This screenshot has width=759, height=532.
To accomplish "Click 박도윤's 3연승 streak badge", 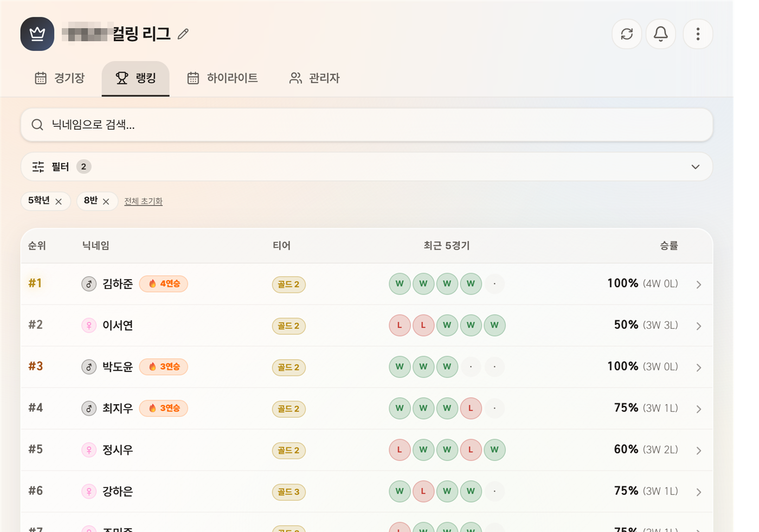I will [164, 367].
